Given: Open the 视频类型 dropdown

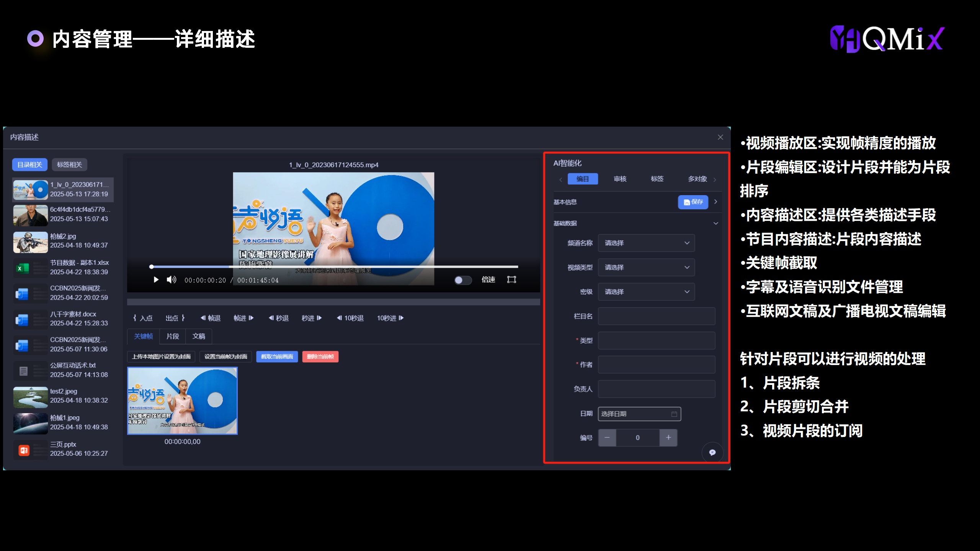Looking at the screenshot, I should click(646, 267).
